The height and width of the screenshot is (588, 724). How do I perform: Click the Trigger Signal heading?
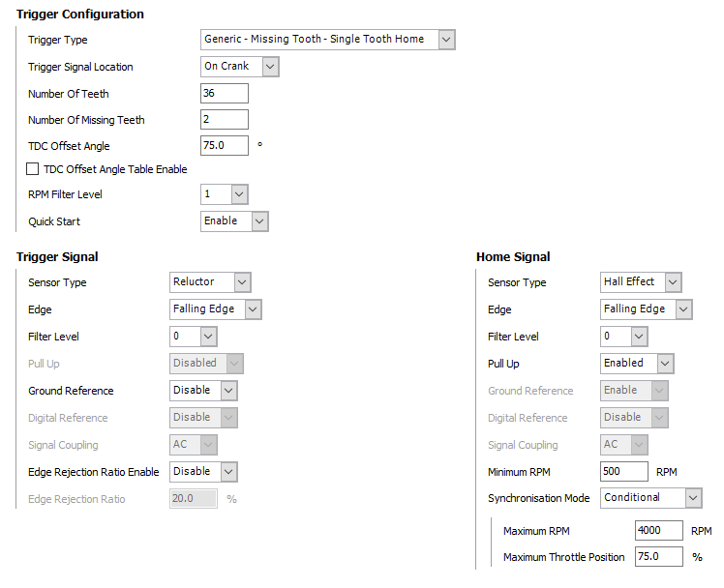[57, 257]
